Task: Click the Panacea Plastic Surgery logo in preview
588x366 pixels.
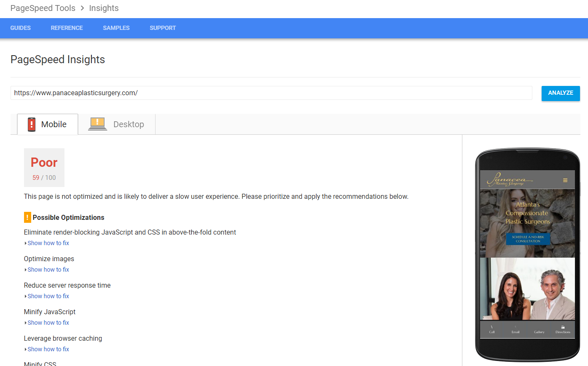Action: 509,179
